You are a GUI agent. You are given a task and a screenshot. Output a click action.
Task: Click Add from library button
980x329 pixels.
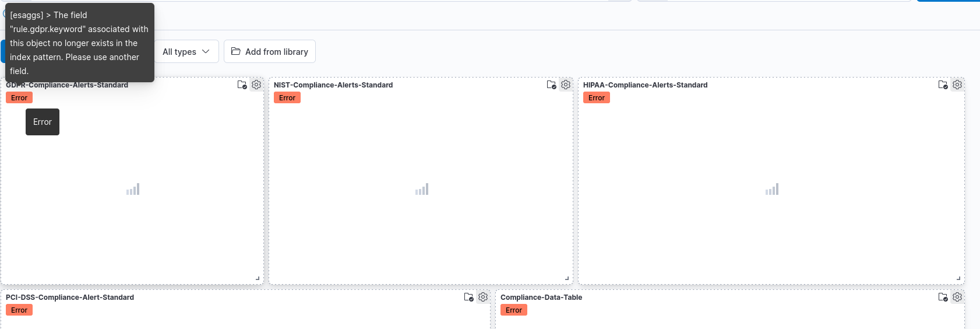(x=270, y=51)
